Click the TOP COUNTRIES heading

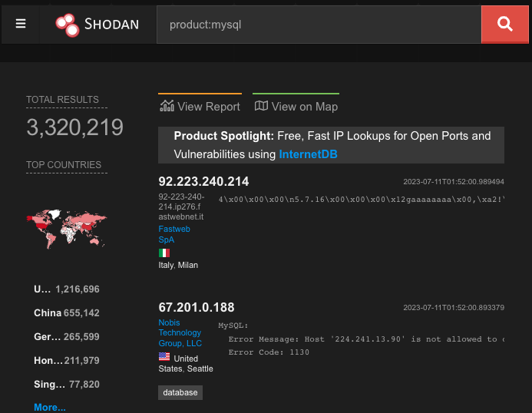[x=64, y=164]
